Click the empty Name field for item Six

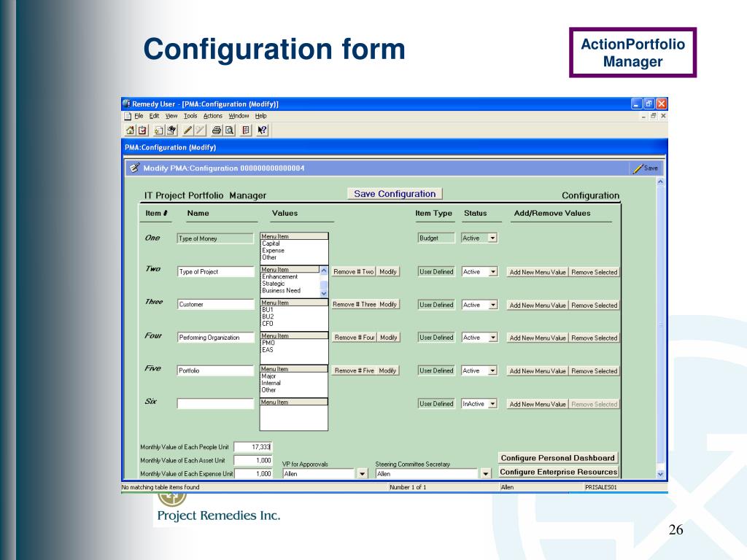[215, 404]
